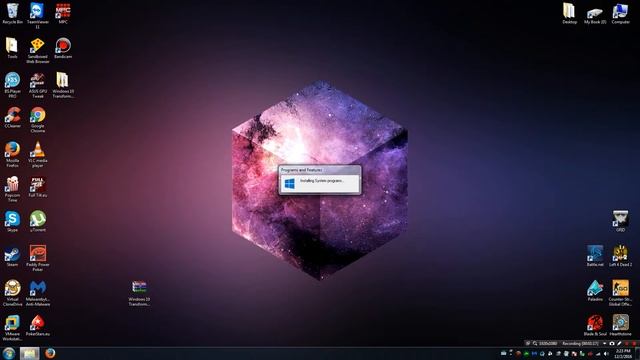Launch the ASUS GPU Tweak shortcut
The width and height of the screenshot is (640, 360).
(x=38, y=84)
